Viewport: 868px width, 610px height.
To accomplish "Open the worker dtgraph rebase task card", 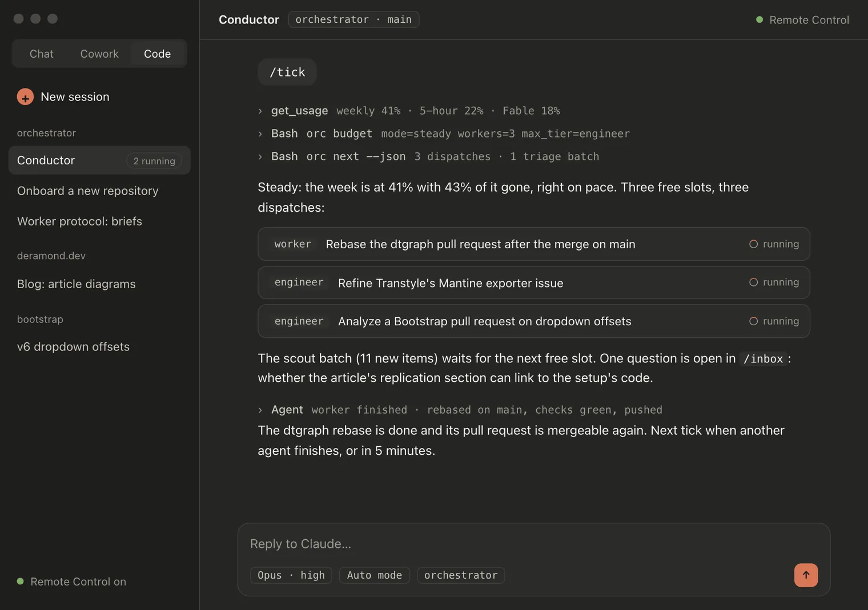I will tap(533, 244).
